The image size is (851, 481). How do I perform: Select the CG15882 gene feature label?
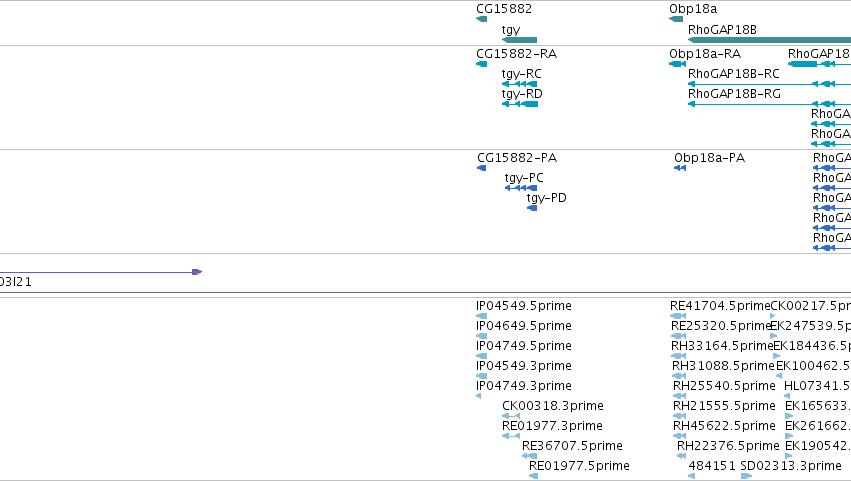point(504,9)
